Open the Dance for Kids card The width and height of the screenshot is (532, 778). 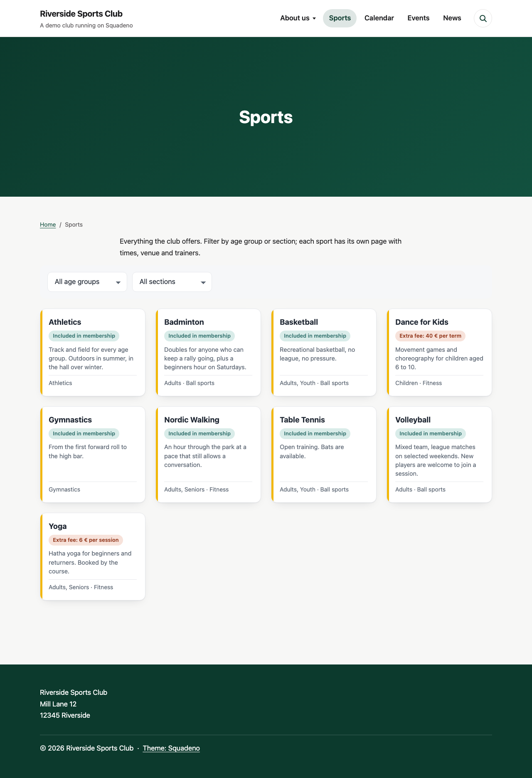[x=439, y=352]
